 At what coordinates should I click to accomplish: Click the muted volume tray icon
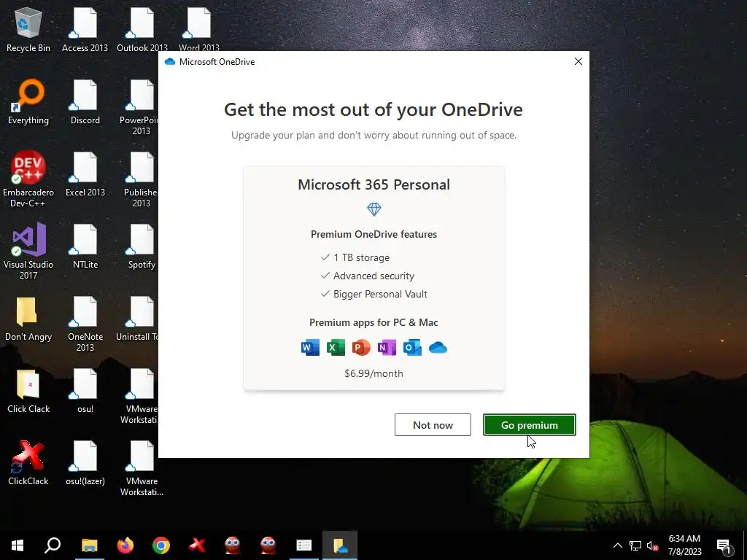[653, 545]
